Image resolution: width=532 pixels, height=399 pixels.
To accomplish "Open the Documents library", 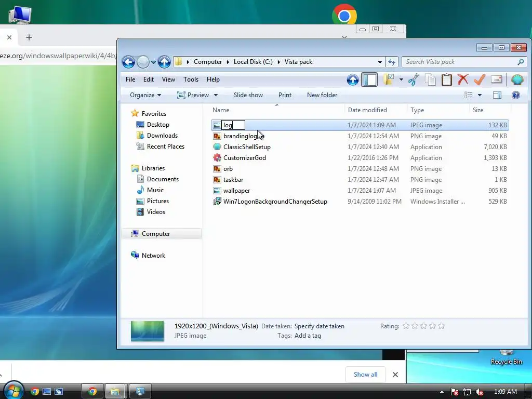I will pyautogui.click(x=163, y=179).
